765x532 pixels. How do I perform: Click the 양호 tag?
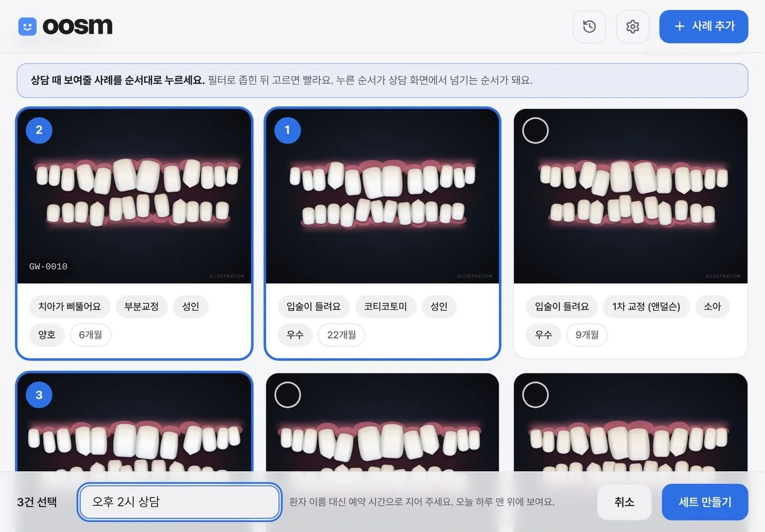coord(46,335)
